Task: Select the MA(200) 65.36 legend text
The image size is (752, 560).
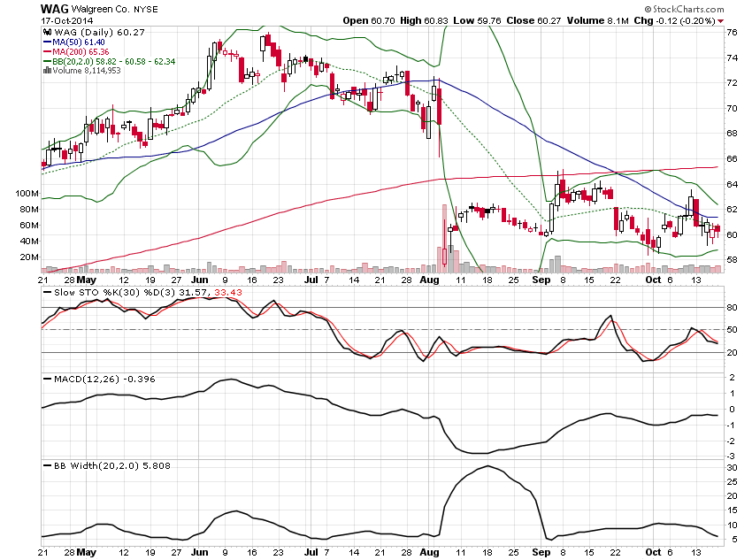Action: [81, 52]
